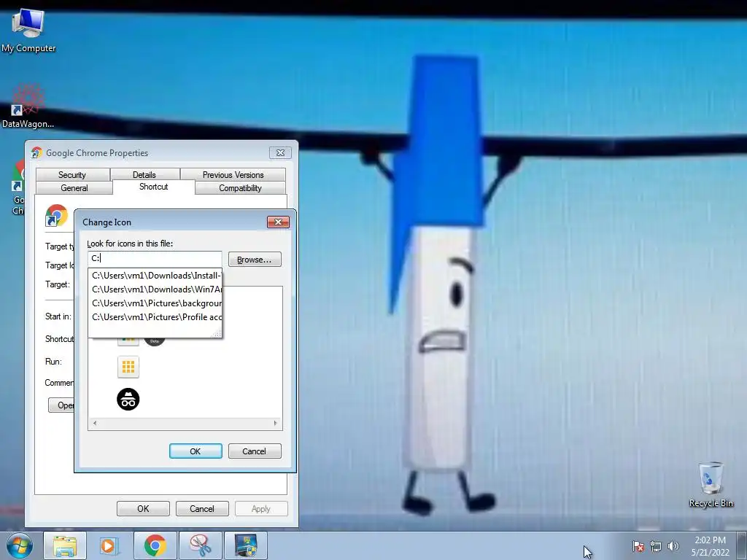The width and height of the screenshot is (747, 560).
Task: Pick the yellow apps grid icon
Action: click(128, 367)
